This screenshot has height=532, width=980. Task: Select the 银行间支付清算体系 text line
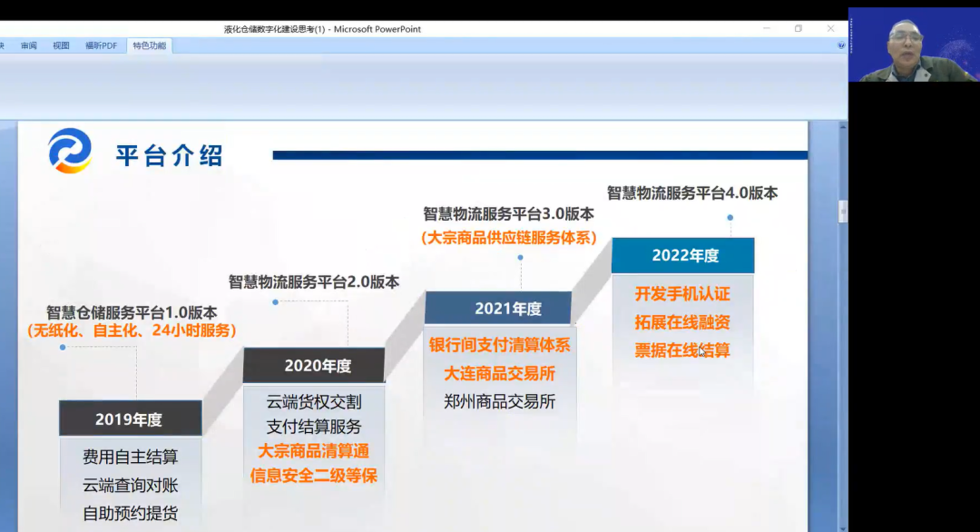click(x=499, y=345)
